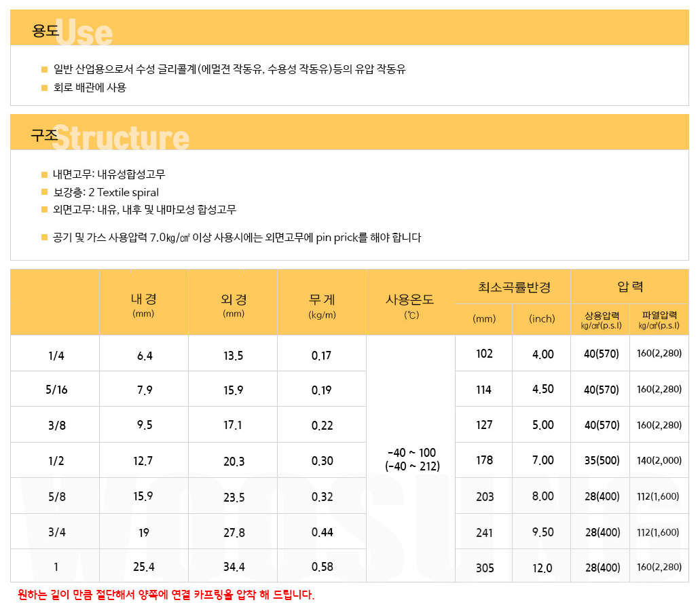The height and width of the screenshot is (613, 700).
Task: Click the '최소곡률반경' column group header
Action: coord(514,287)
